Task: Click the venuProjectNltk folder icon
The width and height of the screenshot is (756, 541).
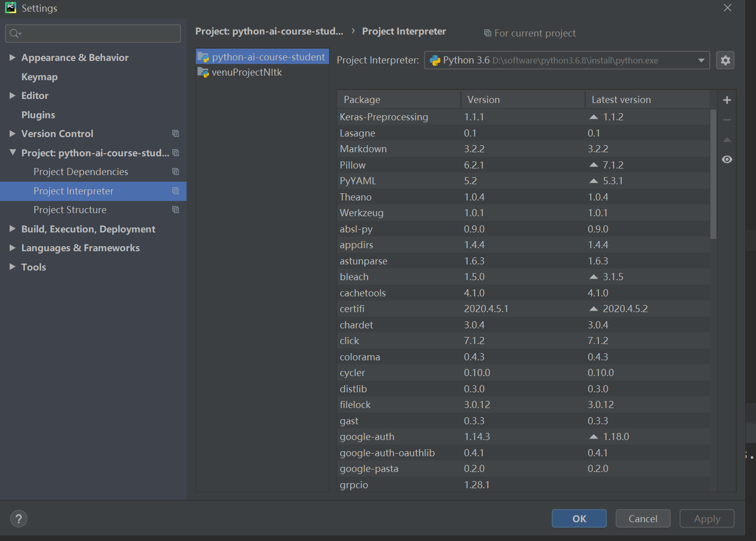Action: tap(203, 72)
